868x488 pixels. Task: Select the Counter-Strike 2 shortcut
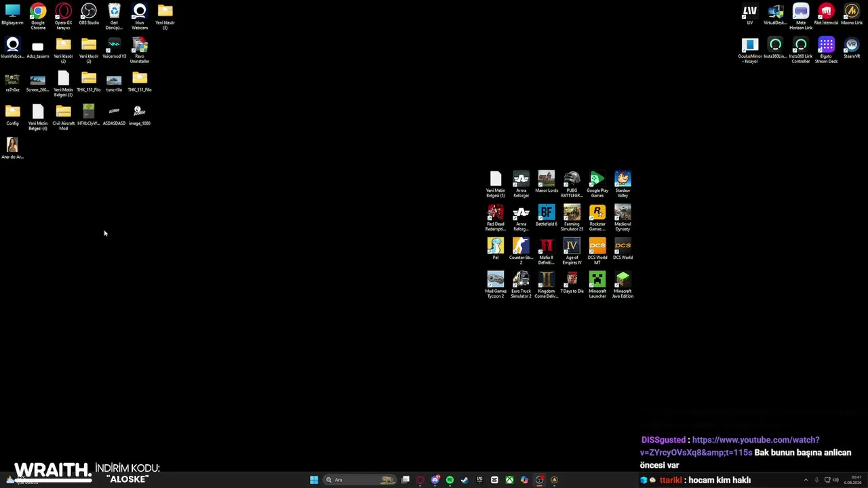tap(521, 251)
